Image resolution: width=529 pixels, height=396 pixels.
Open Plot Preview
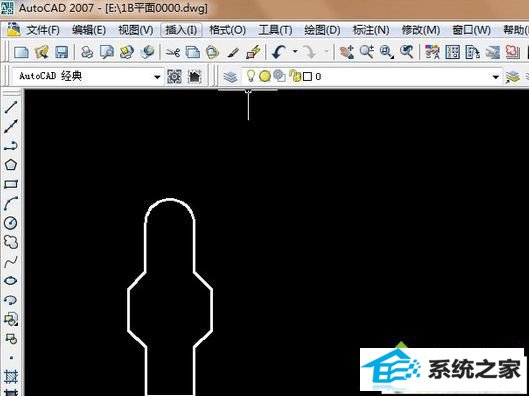[x=107, y=52]
